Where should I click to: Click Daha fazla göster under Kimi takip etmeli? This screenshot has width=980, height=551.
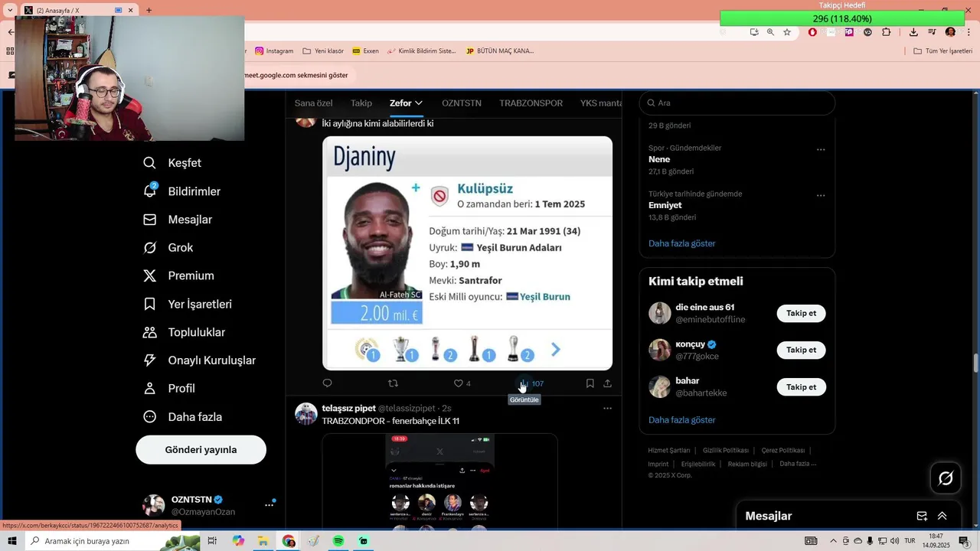tap(681, 420)
